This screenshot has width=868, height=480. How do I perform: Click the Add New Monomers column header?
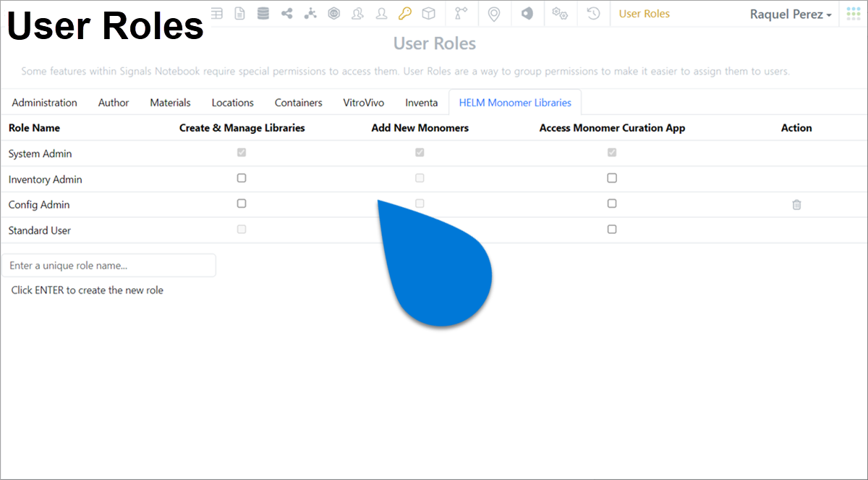420,127
